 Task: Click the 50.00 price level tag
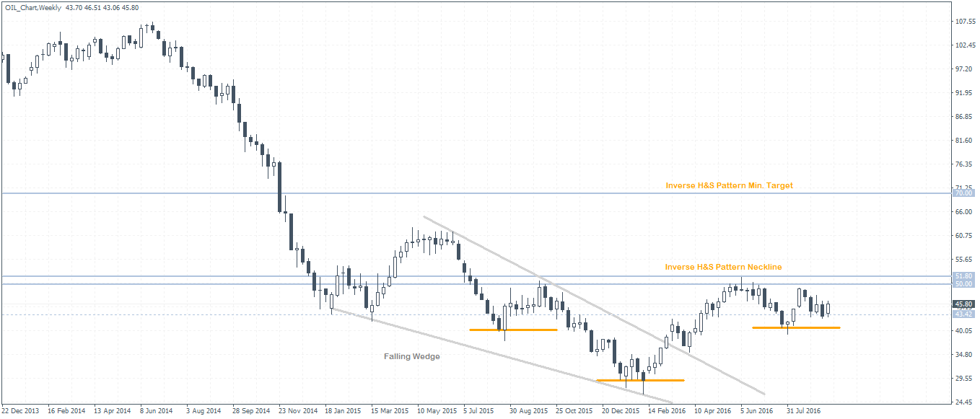[x=963, y=284]
